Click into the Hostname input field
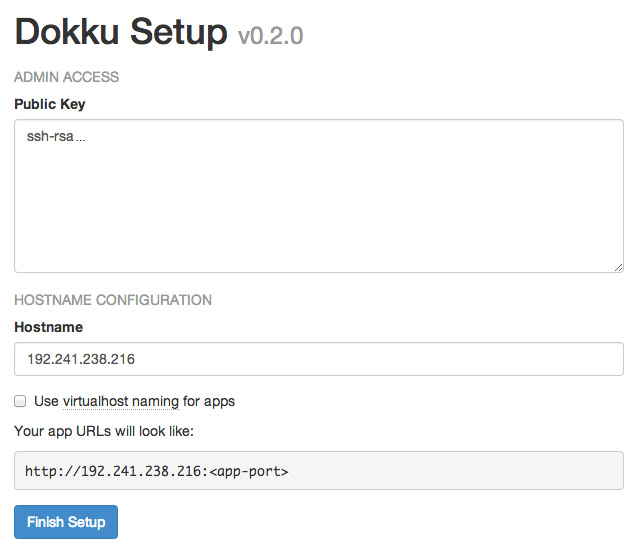636x554 pixels. click(319, 359)
